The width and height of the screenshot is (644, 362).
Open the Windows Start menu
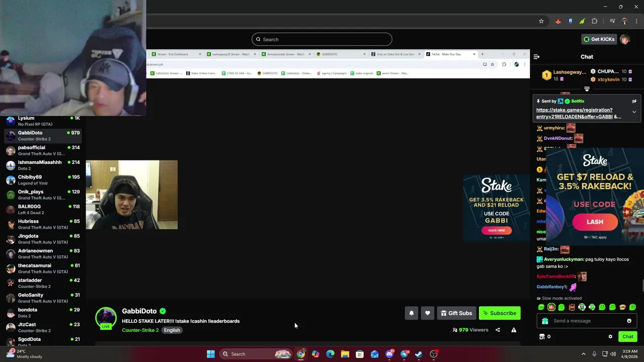[x=211, y=354]
